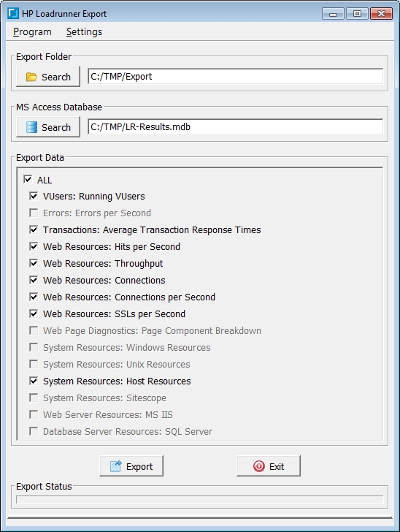Uncheck Web Resources: SSLs per Second
Viewport: 400px width, 532px height.
tap(34, 313)
